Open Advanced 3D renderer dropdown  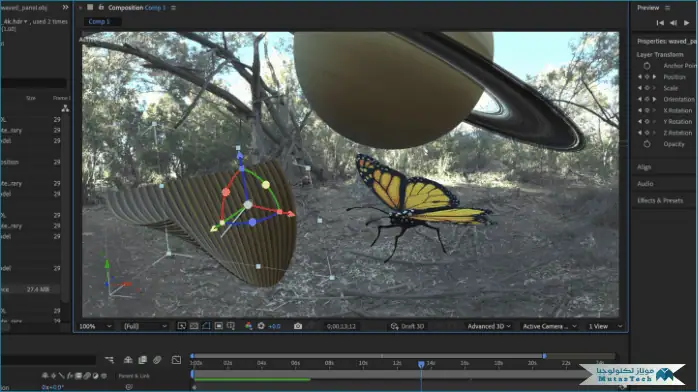click(489, 326)
